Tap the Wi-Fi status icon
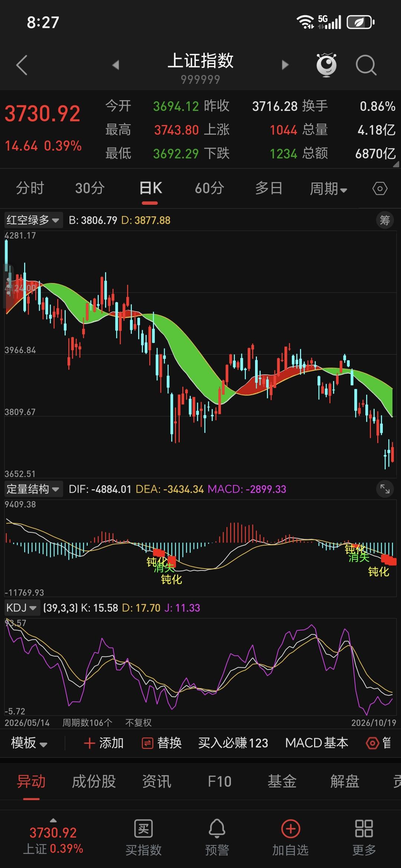The width and height of the screenshot is (401, 868). tap(305, 22)
